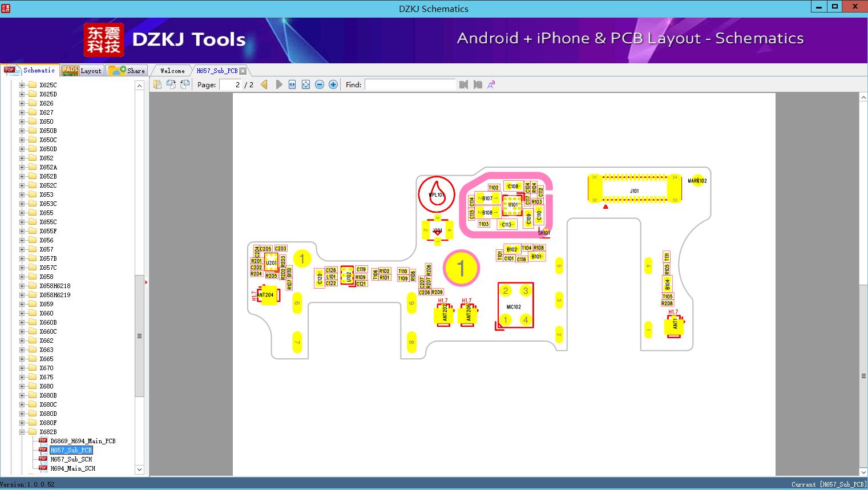Screen dimensions: 868x490
Task: Click the tree panel scroll-down arrow
Action: [139, 469]
